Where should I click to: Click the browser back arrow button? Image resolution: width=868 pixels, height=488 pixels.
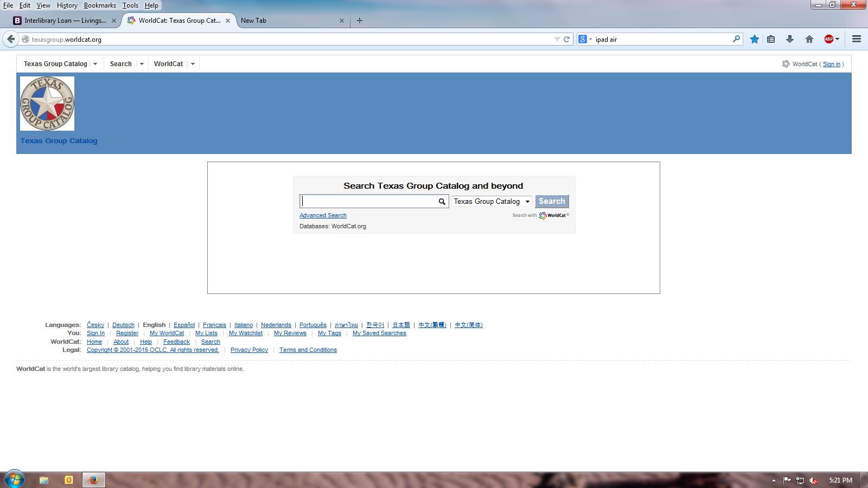(11, 39)
